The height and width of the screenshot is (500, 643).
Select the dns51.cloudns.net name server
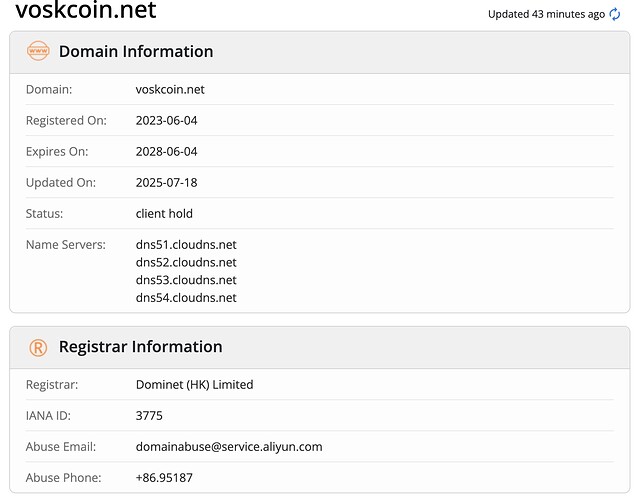click(x=186, y=245)
